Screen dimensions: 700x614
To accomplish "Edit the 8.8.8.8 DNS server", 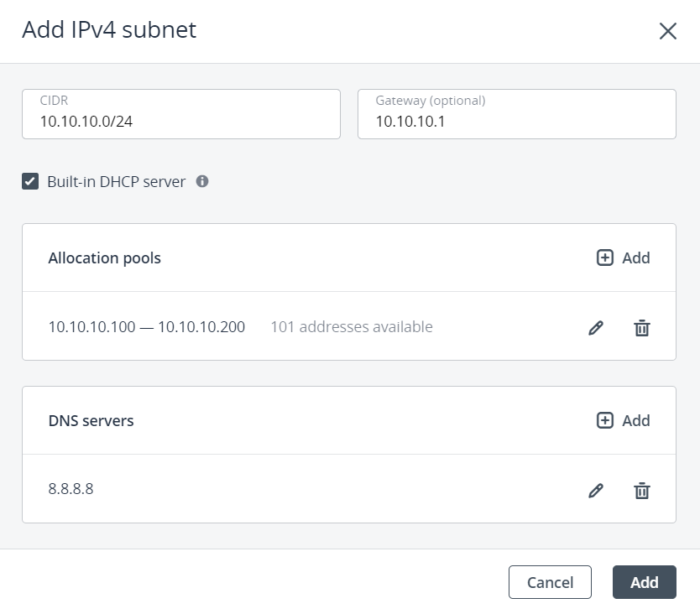I will point(596,491).
